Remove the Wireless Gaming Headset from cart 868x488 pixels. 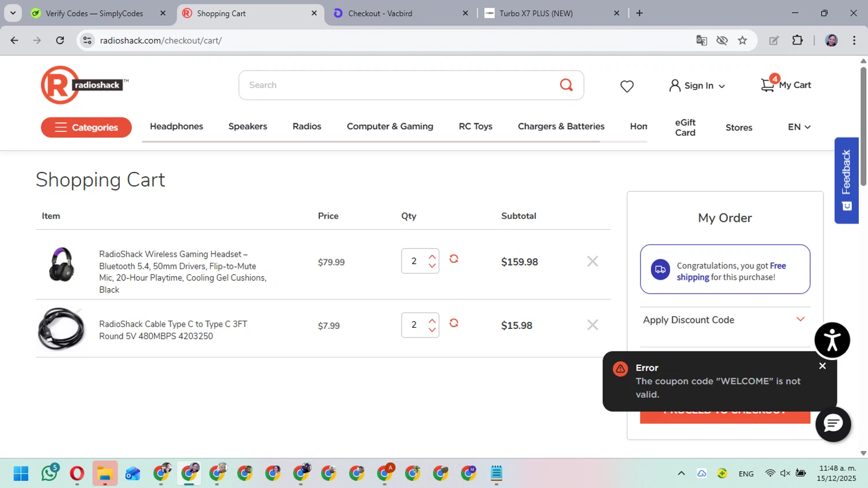pyautogui.click(x=593, y=261)
